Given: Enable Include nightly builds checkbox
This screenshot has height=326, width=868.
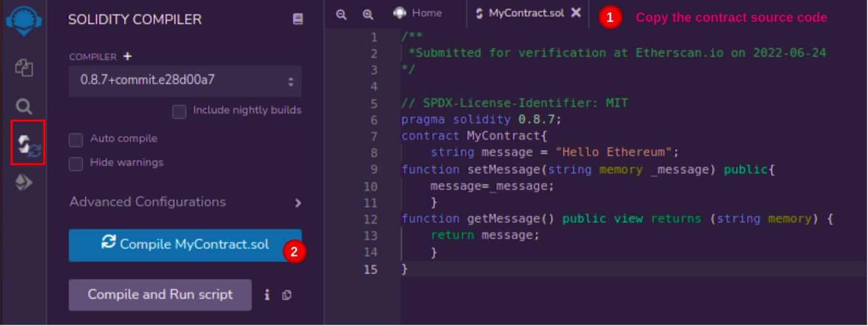Looking at the screenshot, I should coord(179,111).
